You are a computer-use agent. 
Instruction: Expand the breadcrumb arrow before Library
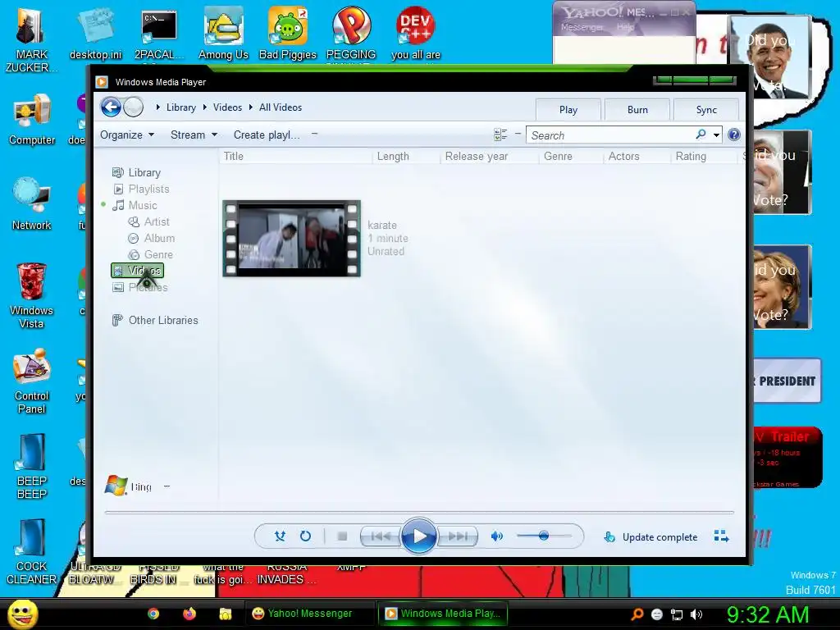(158, 107)
